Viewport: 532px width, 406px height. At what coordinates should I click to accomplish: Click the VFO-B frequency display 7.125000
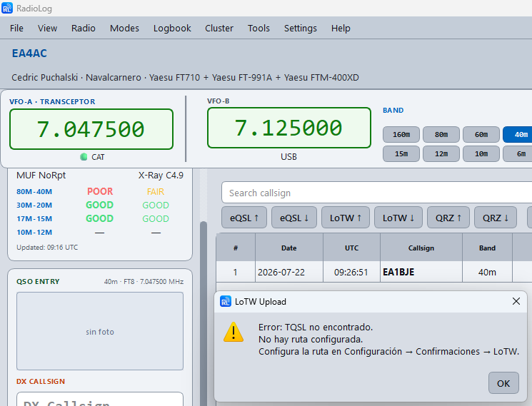pos(289,128)
